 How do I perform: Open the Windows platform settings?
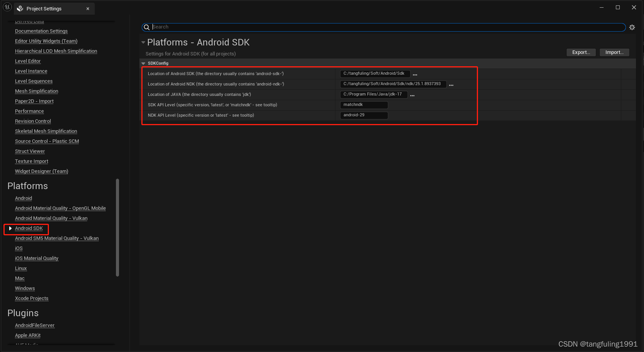25,288
